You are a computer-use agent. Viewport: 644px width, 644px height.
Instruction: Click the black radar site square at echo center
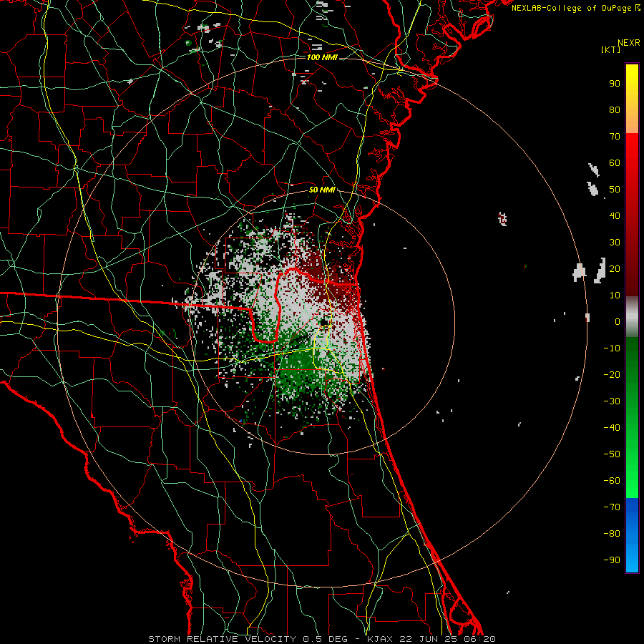324,323
